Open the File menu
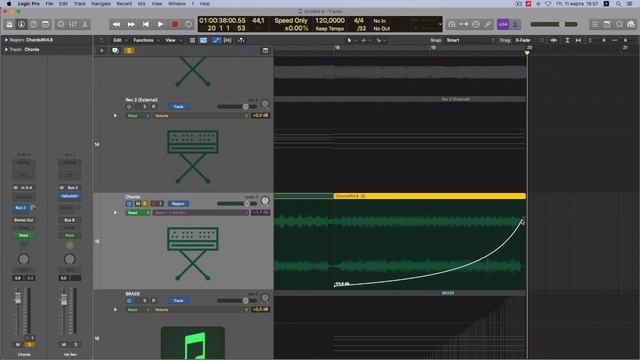Viewport: 640px width, 360px height. [49, 4]
